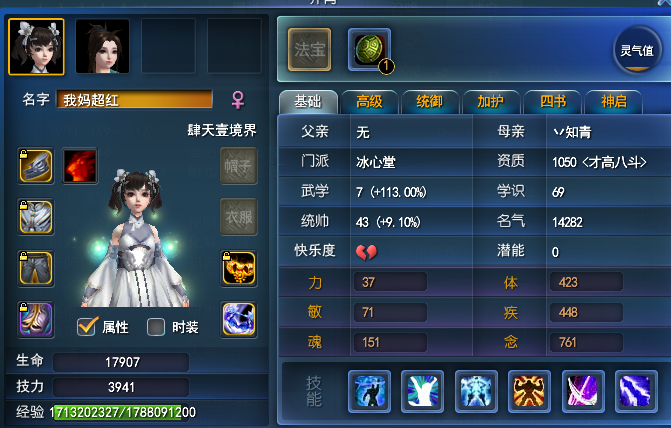Click the green turtle-shell treasure item icon
This screenshot has width=671, height=428.
pos(369,50)
